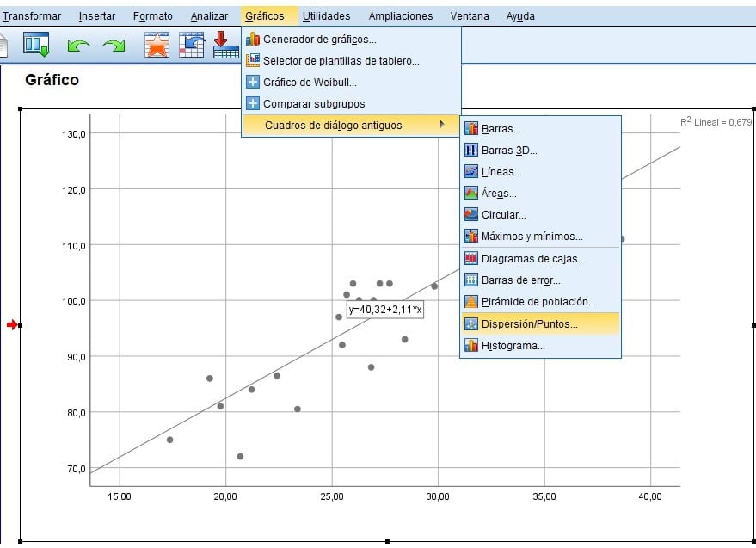Select the Histograma chart option
Screen dimensions: 756x548
tap(513, 346)
